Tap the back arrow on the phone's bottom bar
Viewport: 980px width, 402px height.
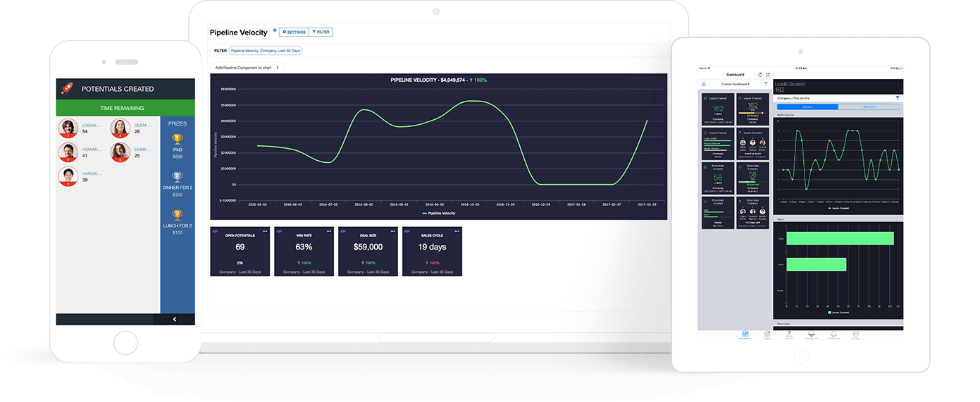174,319
